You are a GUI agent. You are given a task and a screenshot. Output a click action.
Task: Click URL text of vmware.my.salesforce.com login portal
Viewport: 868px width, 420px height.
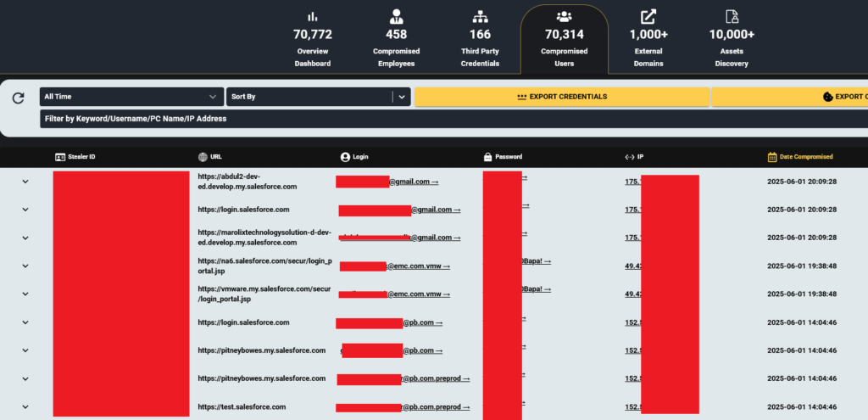pos(264,294)
